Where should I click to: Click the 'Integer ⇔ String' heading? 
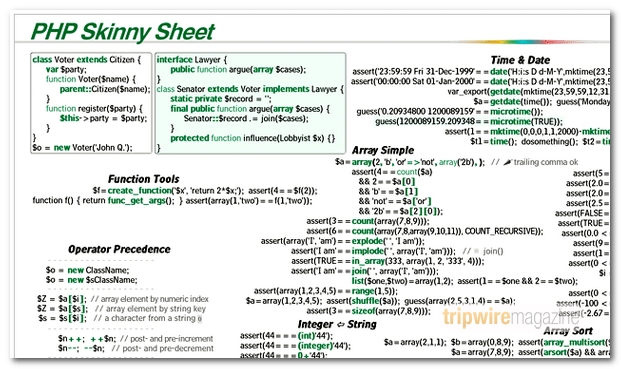click(337, 324)
